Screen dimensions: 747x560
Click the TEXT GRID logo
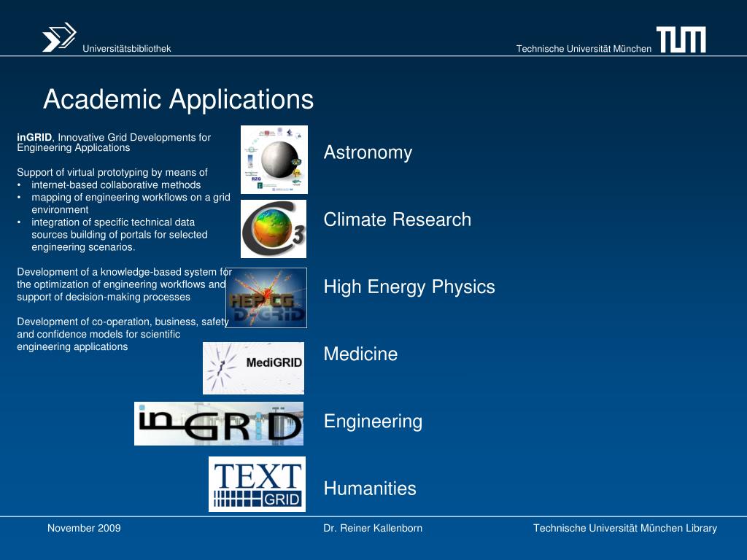[258, 484]
